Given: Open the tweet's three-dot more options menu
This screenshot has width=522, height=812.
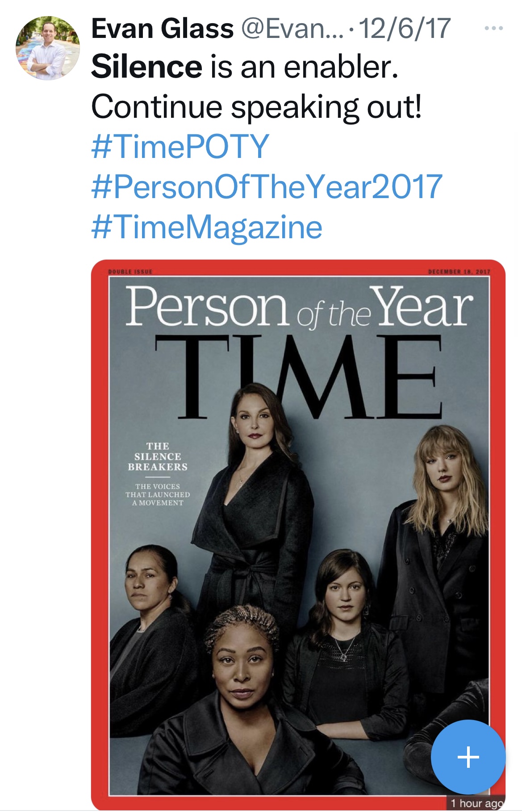Looking at the screenshot, I should [494, 29].
